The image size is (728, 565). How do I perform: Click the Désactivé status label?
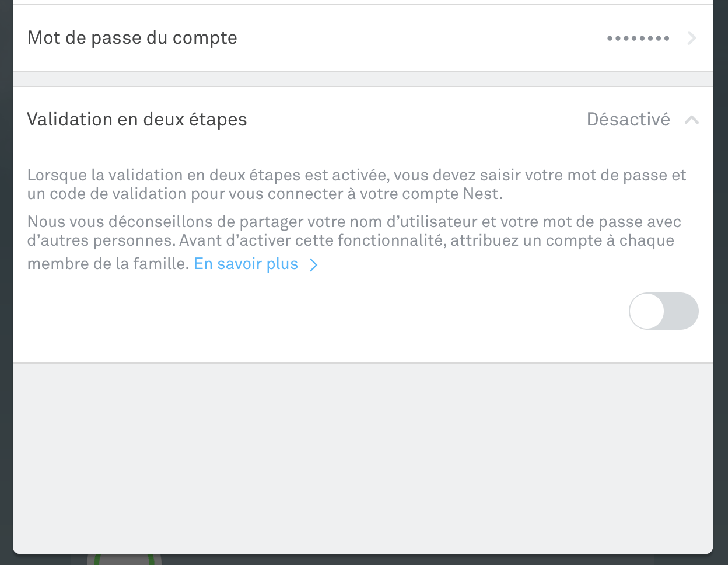click(628, 120)
